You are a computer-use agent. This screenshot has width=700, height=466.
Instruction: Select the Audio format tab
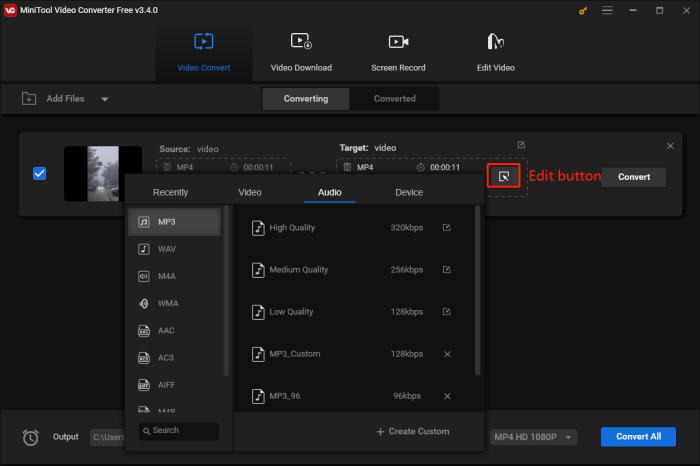[x=329, y=192]
